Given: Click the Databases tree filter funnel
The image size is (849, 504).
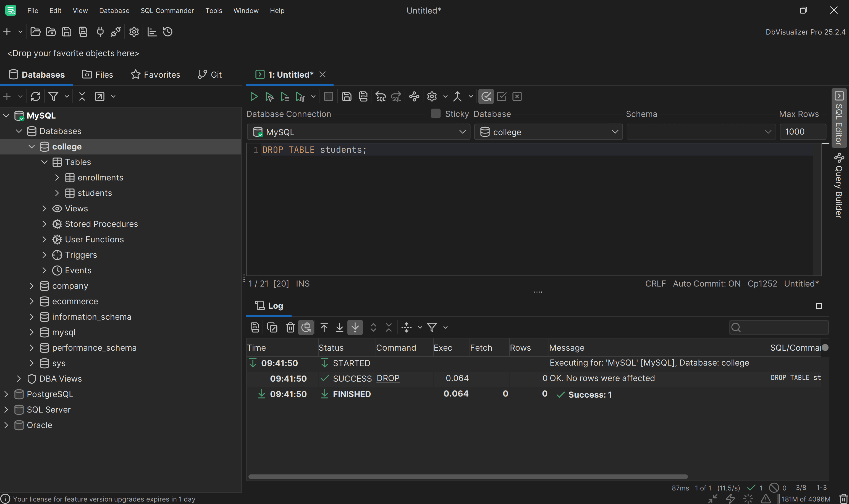Looking at the screenshot, I should click(x=53, y=96).
